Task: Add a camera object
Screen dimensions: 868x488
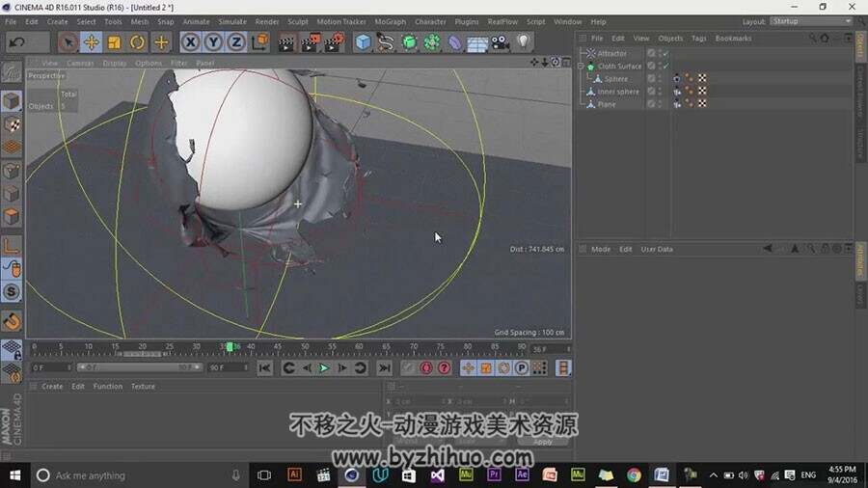Action: 501,42
